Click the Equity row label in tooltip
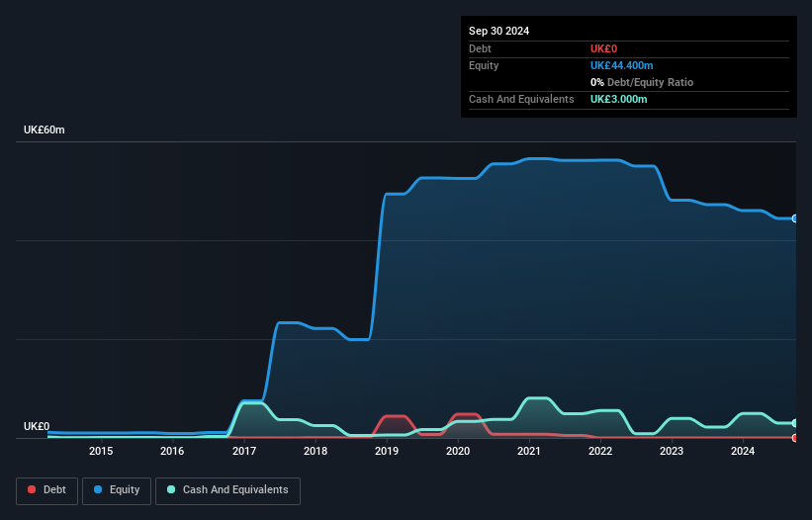 point(484,65)
